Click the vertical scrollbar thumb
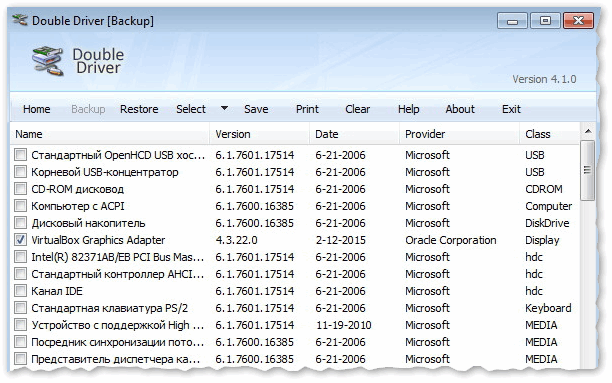The width and height of the screenshot is (612, 383). coord(587,171)
